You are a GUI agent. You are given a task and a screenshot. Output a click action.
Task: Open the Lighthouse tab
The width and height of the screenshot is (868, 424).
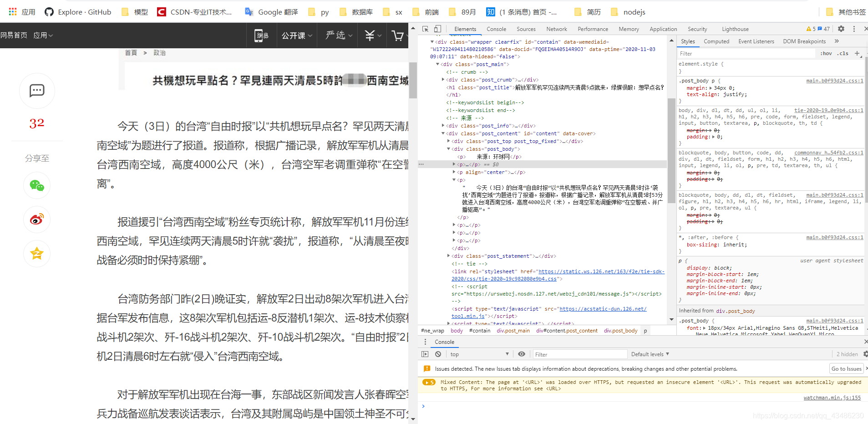tap(735, 29)
